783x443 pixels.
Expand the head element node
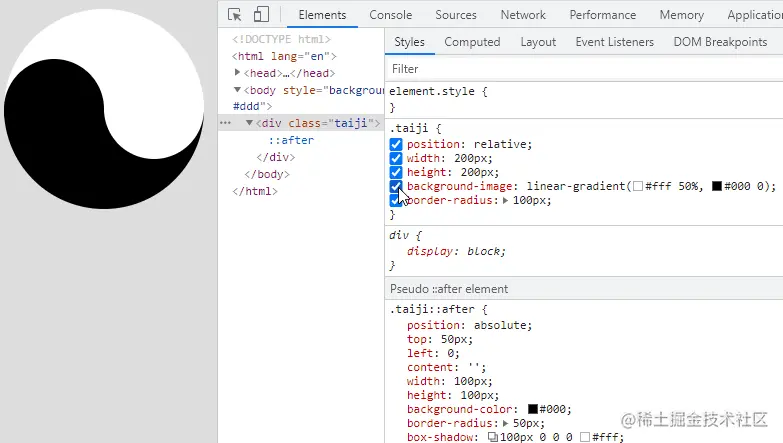click(238, 73)
